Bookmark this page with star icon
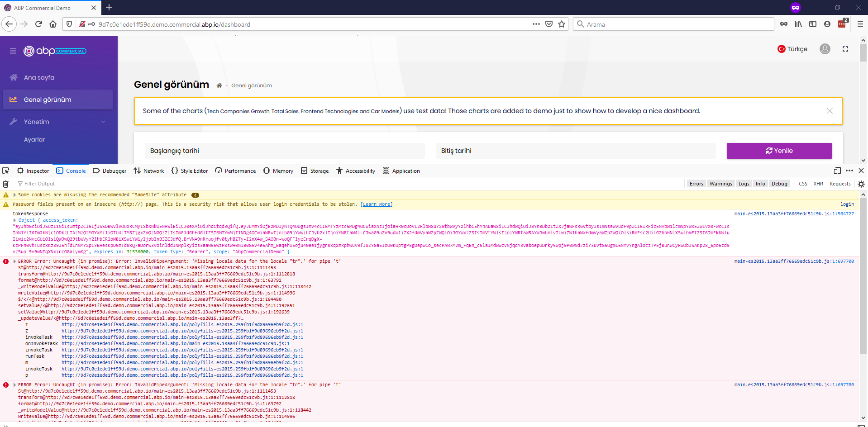868x427 pixels. point(562,24)
